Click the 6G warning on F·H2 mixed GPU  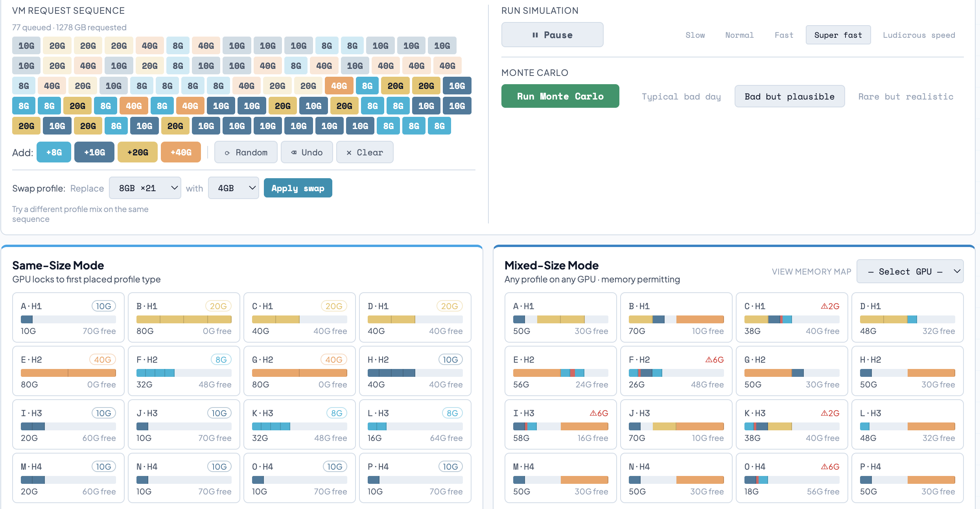pos(714,360)
